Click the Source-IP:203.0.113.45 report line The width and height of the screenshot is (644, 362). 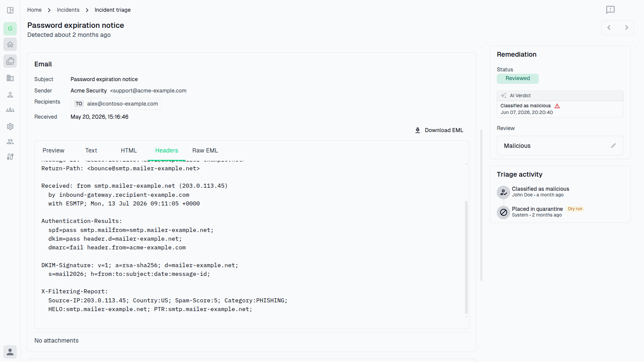[x=168, y=300]
